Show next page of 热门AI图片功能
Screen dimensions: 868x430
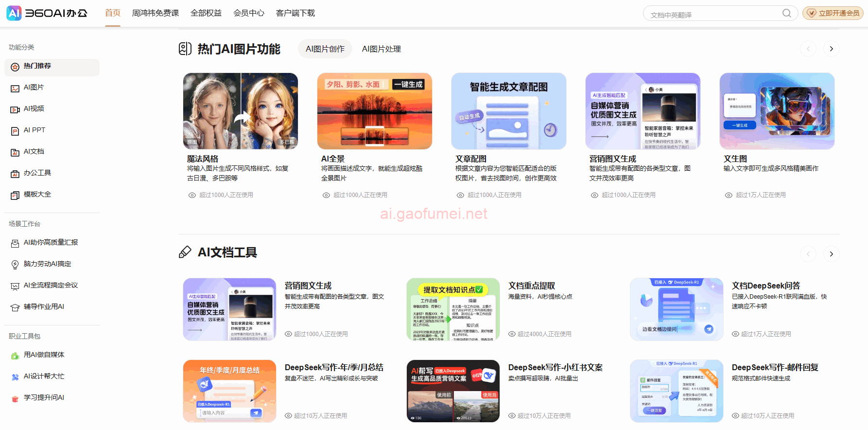click(831, 49)
